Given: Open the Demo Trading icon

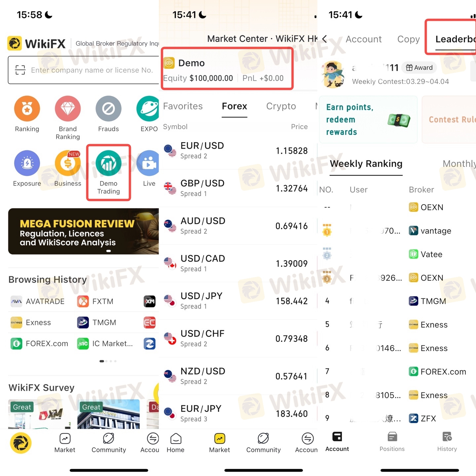Looking at the screenshot, I should coord(108,163).
